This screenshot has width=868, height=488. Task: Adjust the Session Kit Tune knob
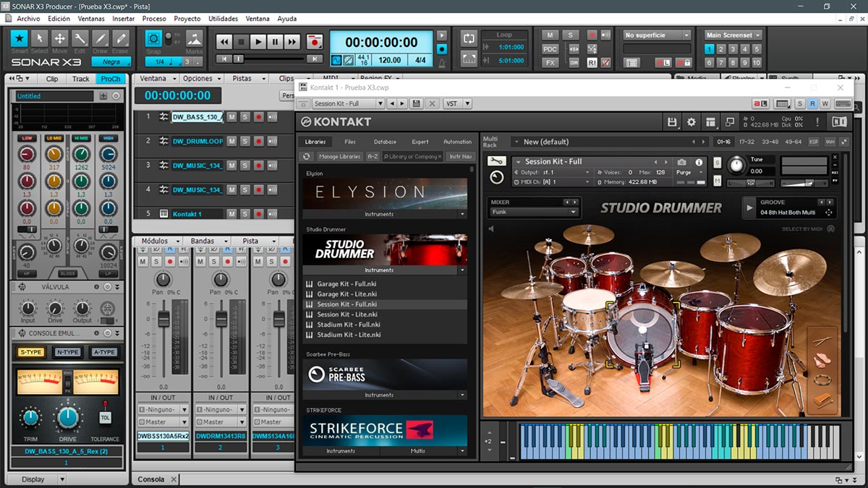click(736, 166)
